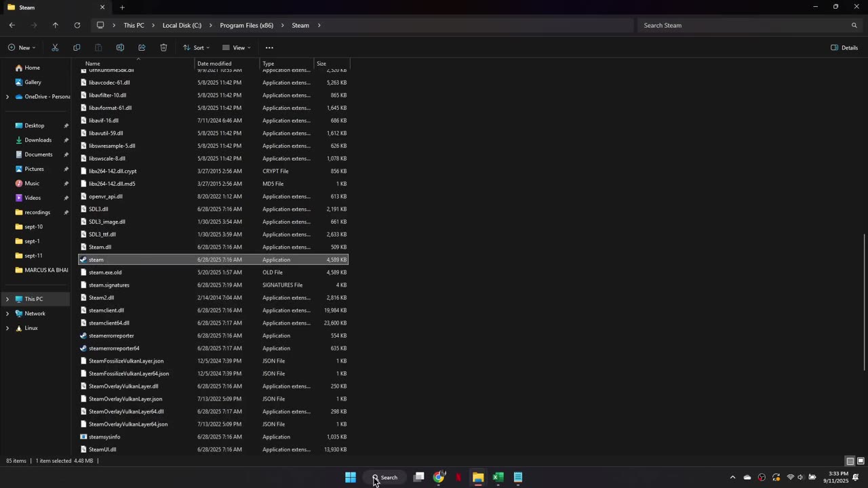The width and height of the screenshot is (868, 488).
Task: Click the Rename toolbar icon
Action: 120,47
